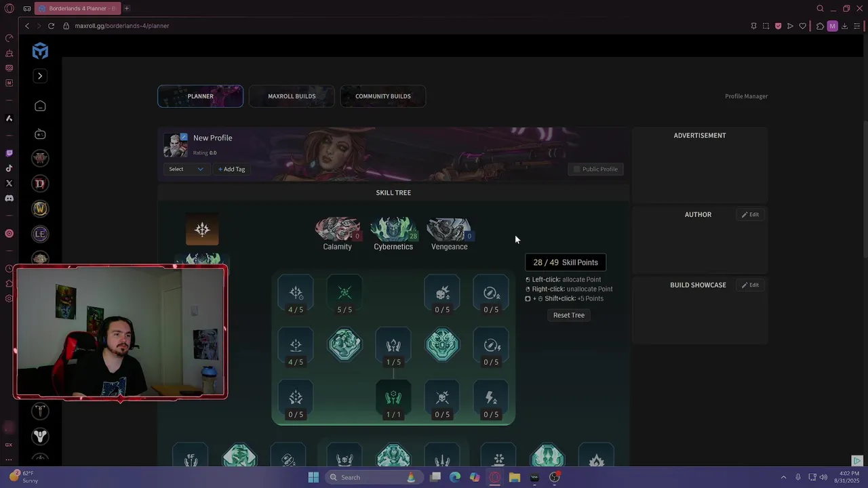Edit the profile character portrait
868x488 pixels.
click(175, 145)
